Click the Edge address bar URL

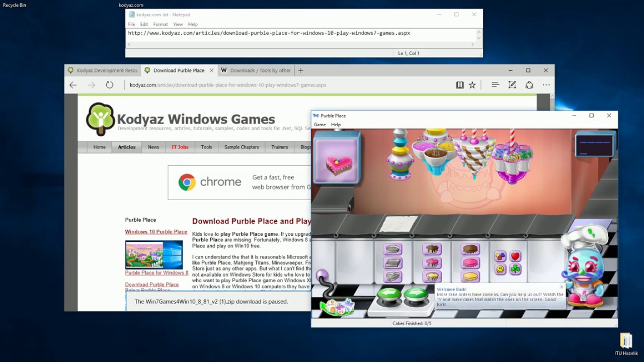pyautogui.click(x=228, y=85)
